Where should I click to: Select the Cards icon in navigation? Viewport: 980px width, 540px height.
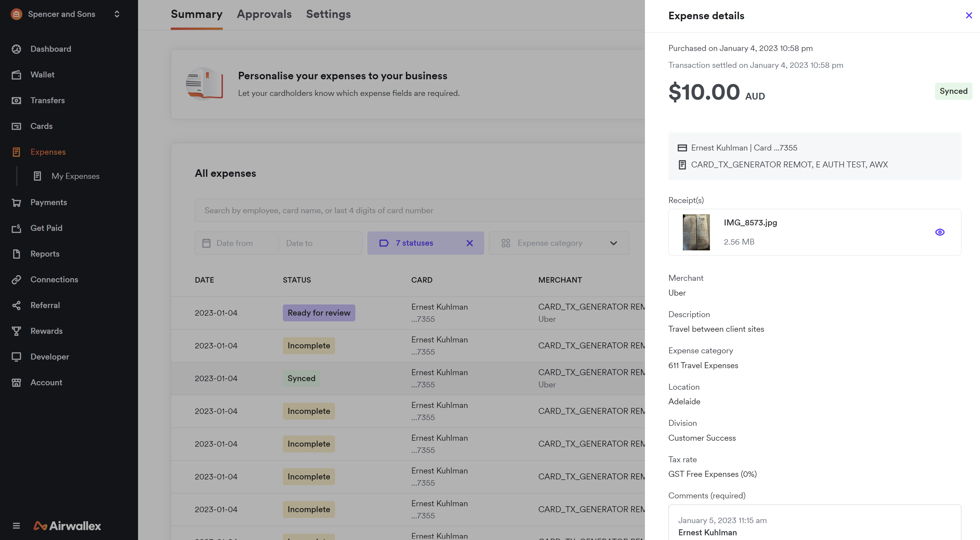tap(16, 126)
